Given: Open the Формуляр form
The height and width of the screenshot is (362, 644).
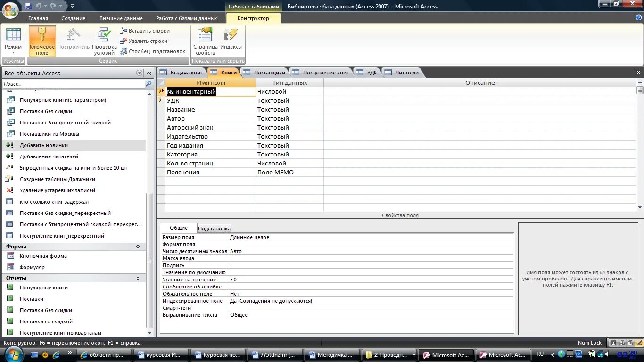Looking at the screenshot, I should pyautogui.click(x=32, y=267).
